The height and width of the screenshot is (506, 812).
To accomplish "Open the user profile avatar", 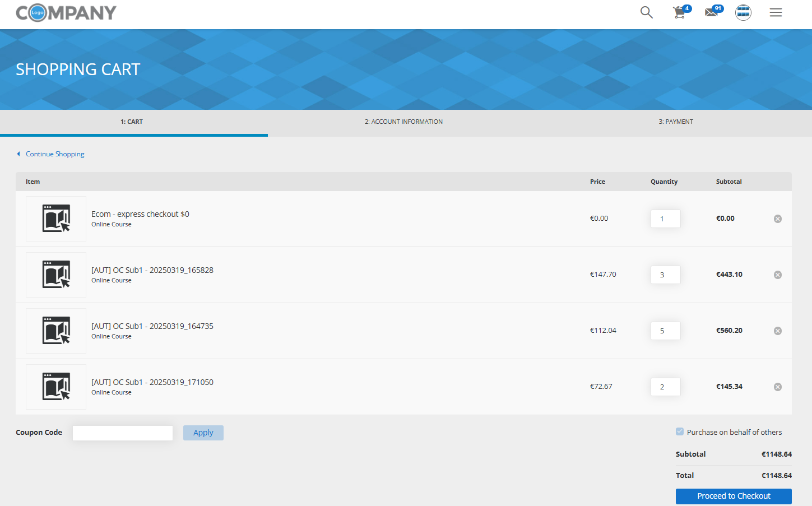I will pos(743,12).
